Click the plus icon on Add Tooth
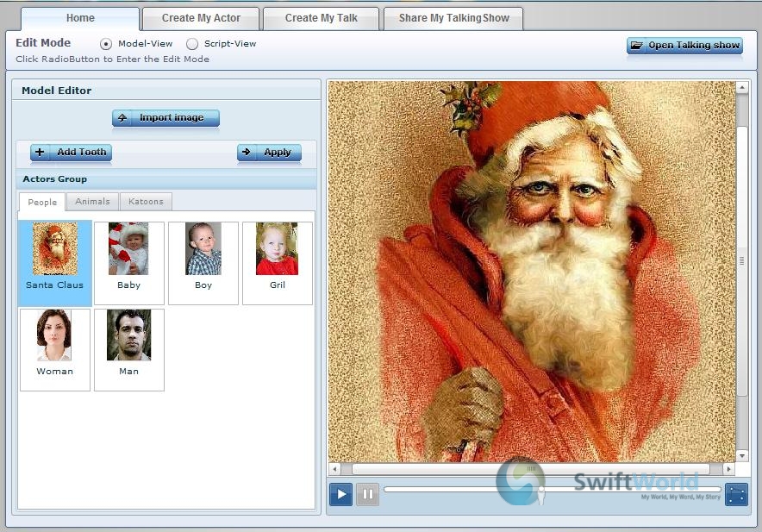Viewport: 762px width, 532px height. (40, 153)
